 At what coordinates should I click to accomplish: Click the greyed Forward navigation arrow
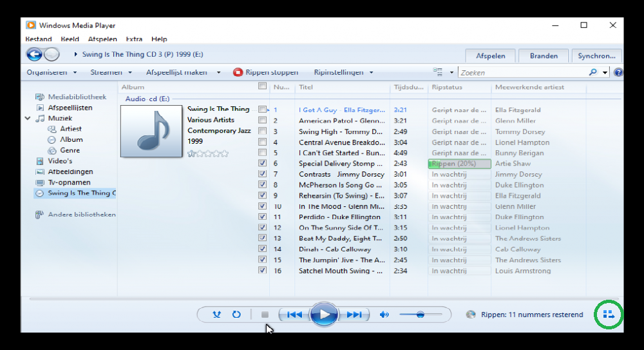coord(52,54)
